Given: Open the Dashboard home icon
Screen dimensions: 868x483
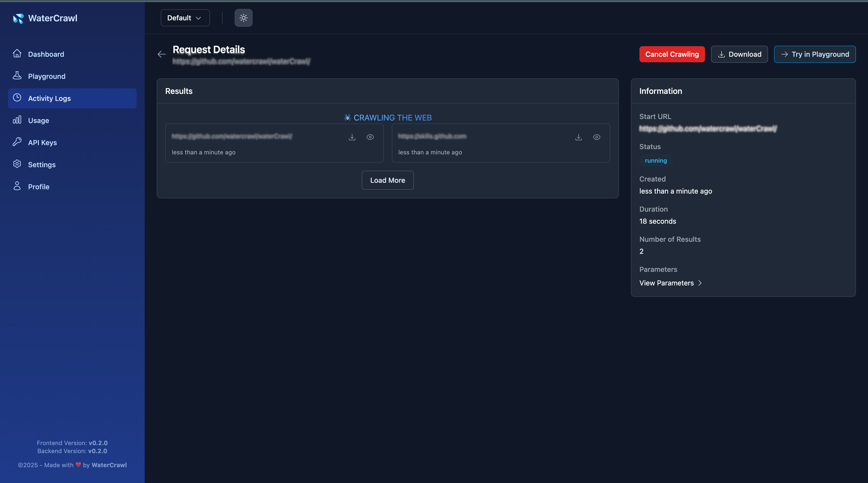Looking at the screenshot, I should point(17,54).
